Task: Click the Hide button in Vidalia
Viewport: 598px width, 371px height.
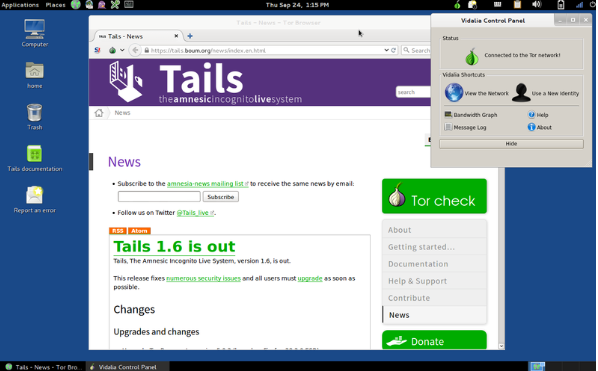Action: click(x=511, y=144)
